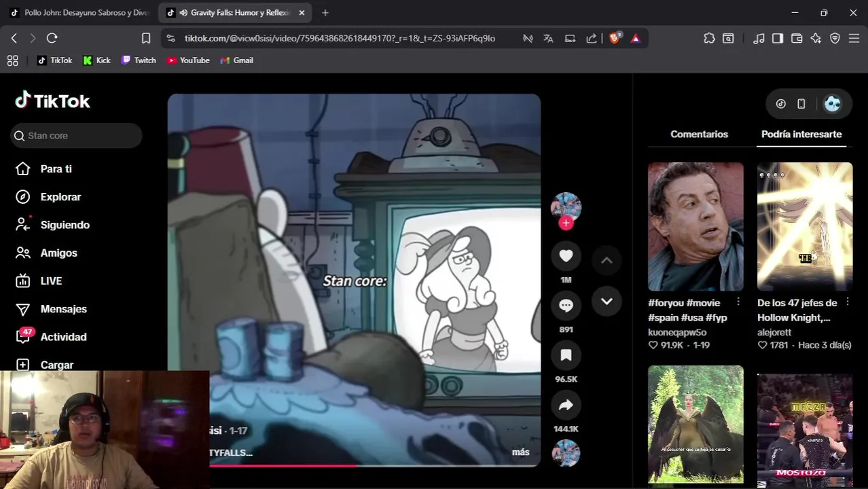Share the video with the arrow icon

[566, 405]
